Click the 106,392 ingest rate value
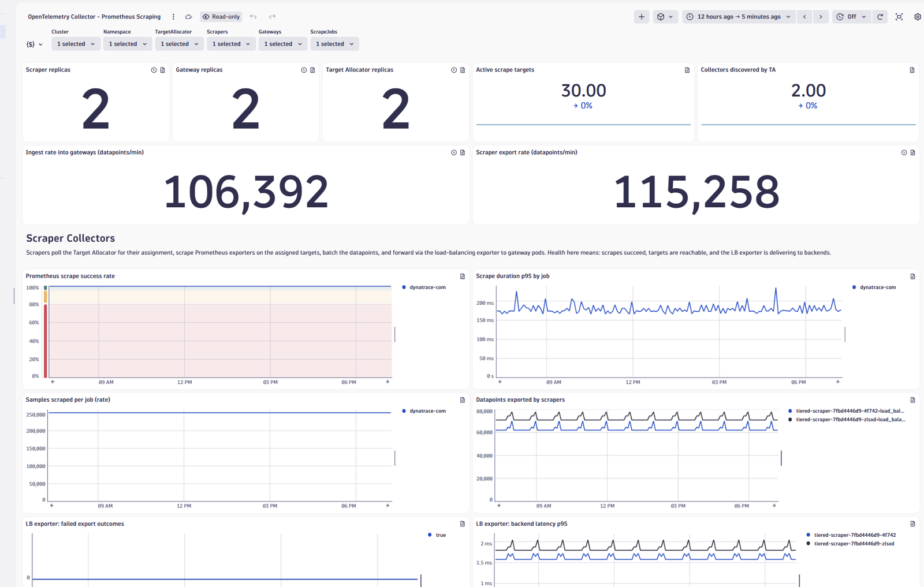Viewport: 924px width, 587px height. point(246,192)
